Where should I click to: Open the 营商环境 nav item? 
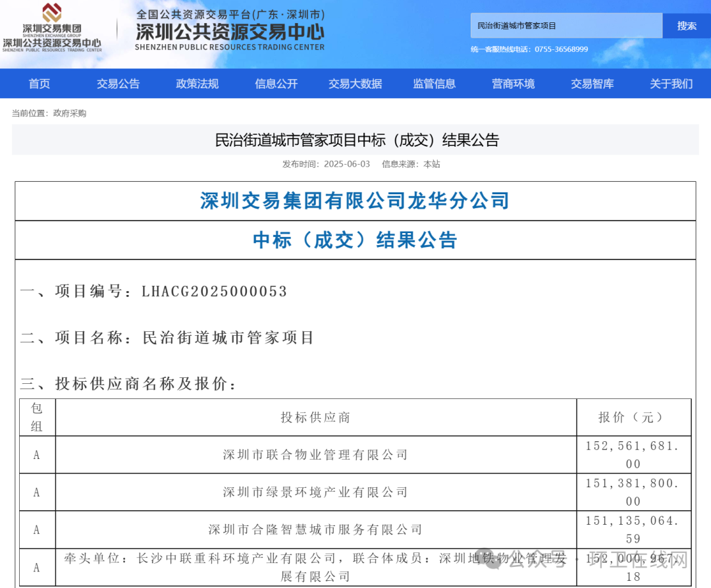pos(513,84)
